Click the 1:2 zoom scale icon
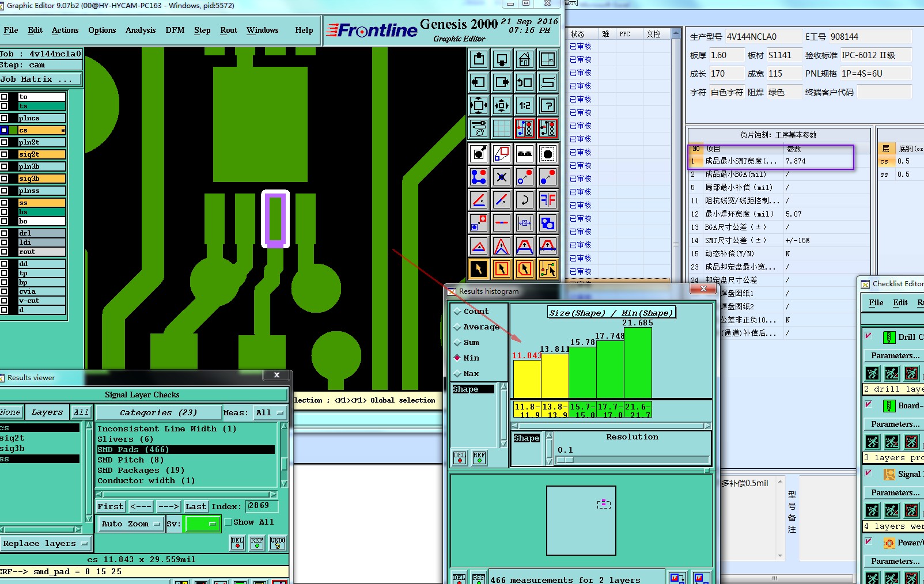924x584 pixels. pos(525,105)
